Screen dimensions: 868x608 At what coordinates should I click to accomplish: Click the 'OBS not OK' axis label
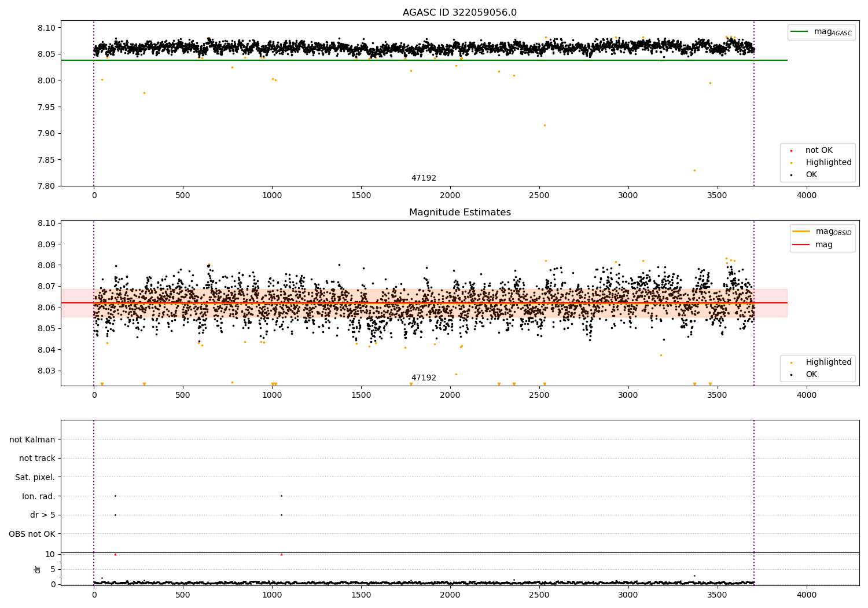[32, 534]
